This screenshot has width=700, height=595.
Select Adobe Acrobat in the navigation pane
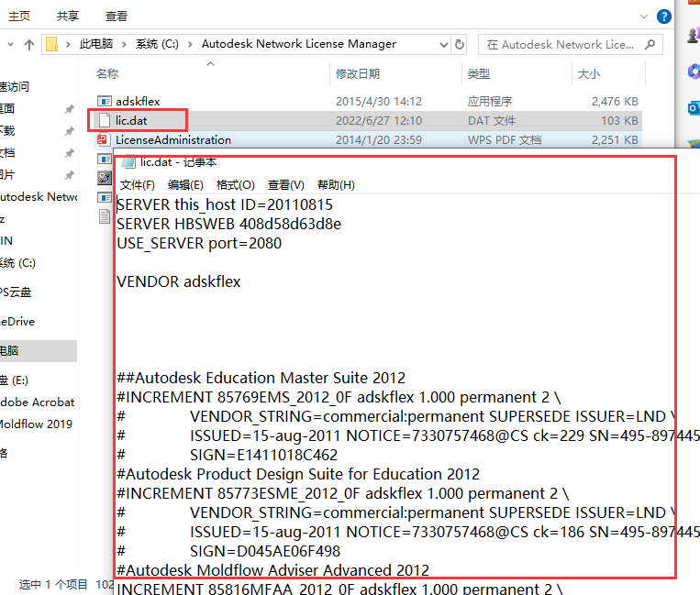click(37, 402)
